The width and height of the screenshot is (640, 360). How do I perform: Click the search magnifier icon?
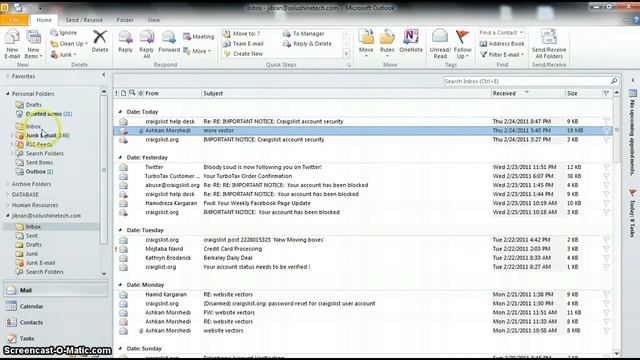[614, 81]
